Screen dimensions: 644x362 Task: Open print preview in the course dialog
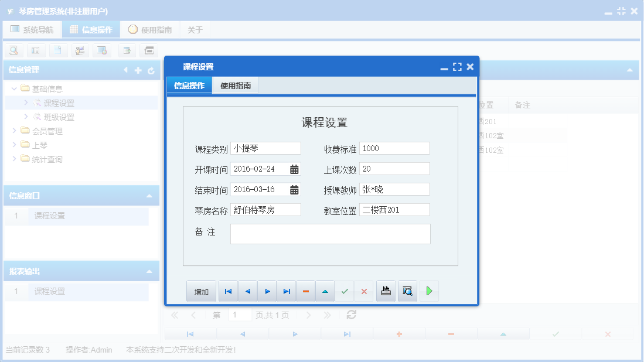tap(407, 291)
